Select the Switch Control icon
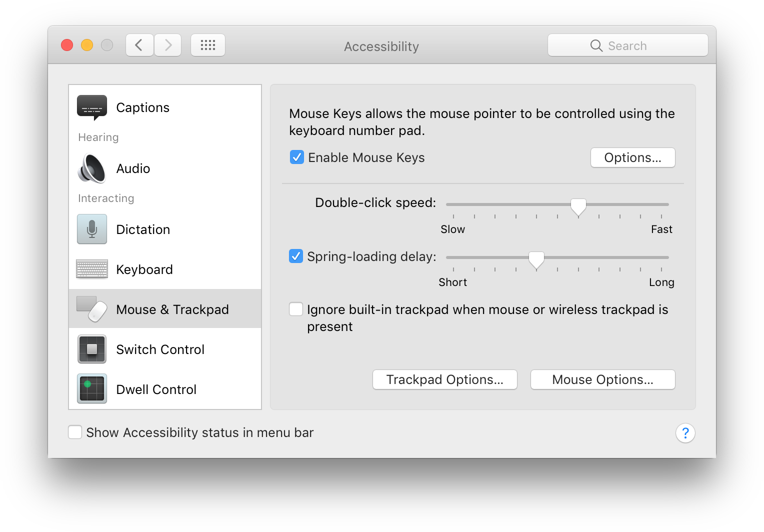764x532 pixels. pyautogui.click(x=92, y=349)
